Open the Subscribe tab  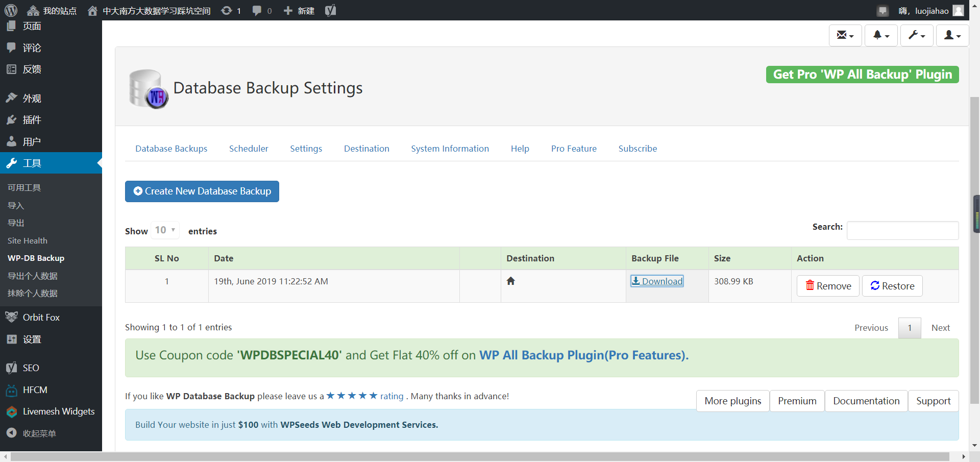638,149
